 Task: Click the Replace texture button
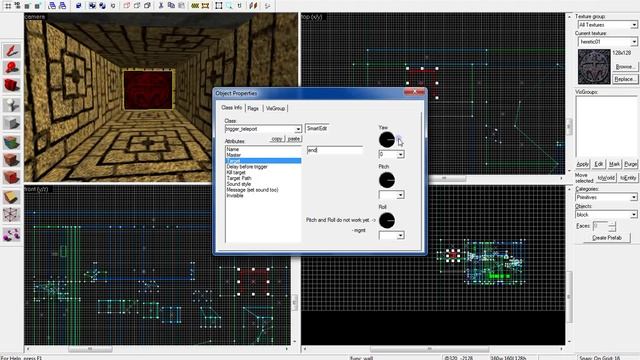pos(624,79)
